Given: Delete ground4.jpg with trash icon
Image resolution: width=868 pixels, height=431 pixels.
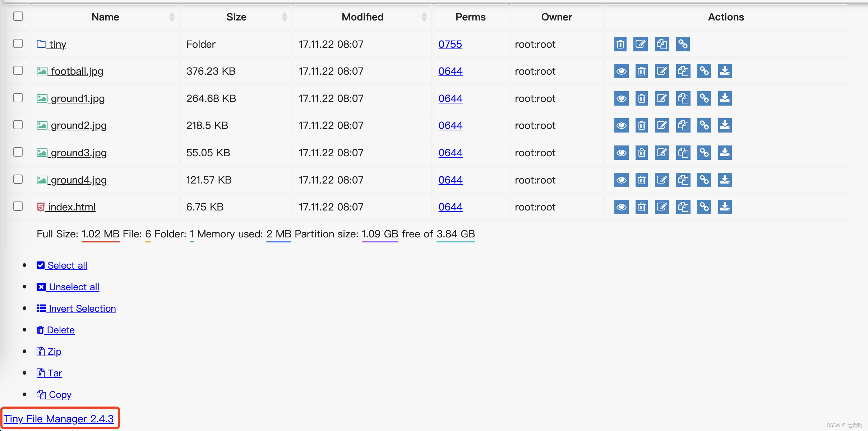Looking at the screenshot, I should (642, 180).
